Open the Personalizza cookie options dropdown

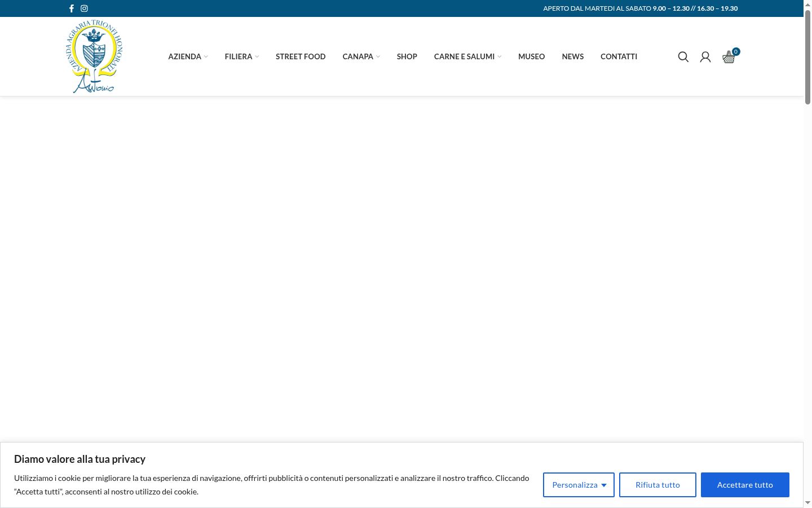click(579, 485)
